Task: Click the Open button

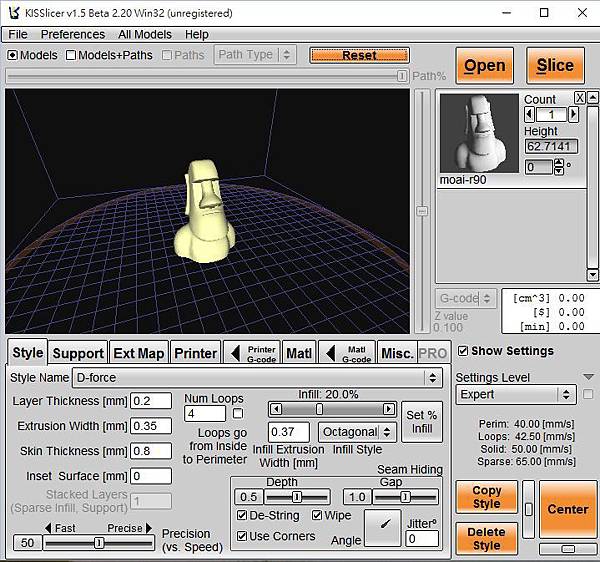Action: click(484, 65)
